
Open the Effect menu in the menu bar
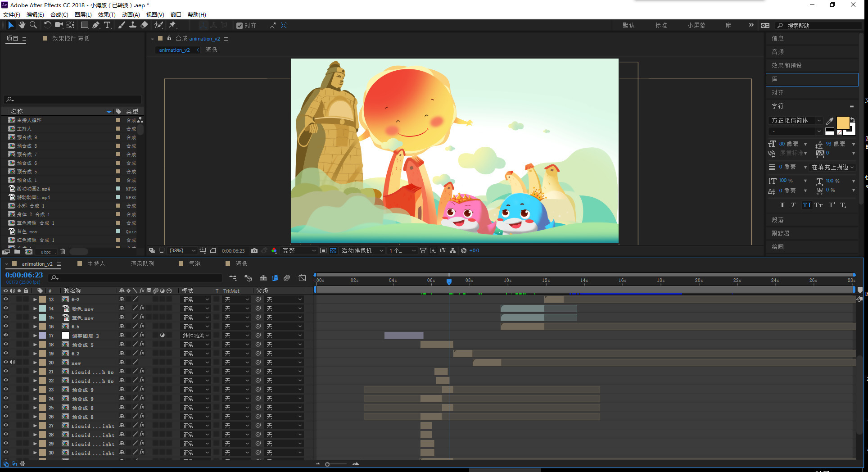point(107,14)
